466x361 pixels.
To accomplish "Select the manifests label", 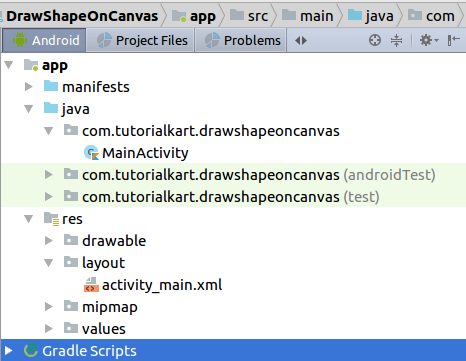I will pos(96,87).
